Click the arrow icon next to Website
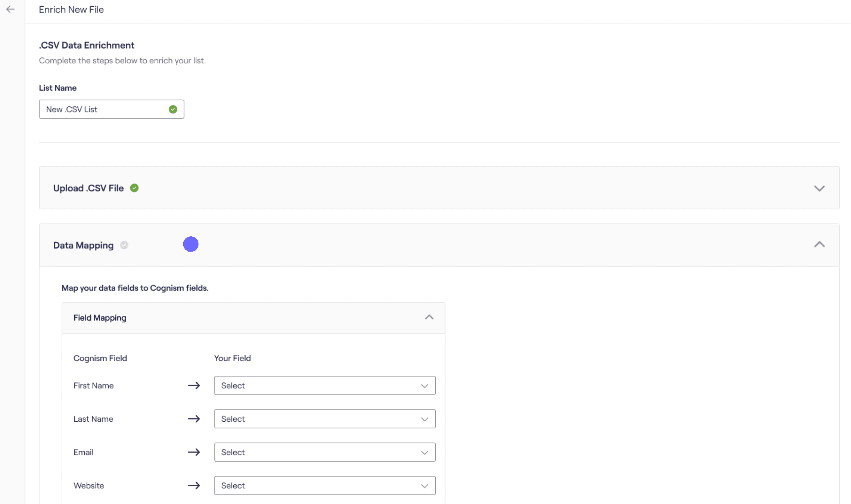This screenshot has height=504, width=851. [x=194, y=486]
